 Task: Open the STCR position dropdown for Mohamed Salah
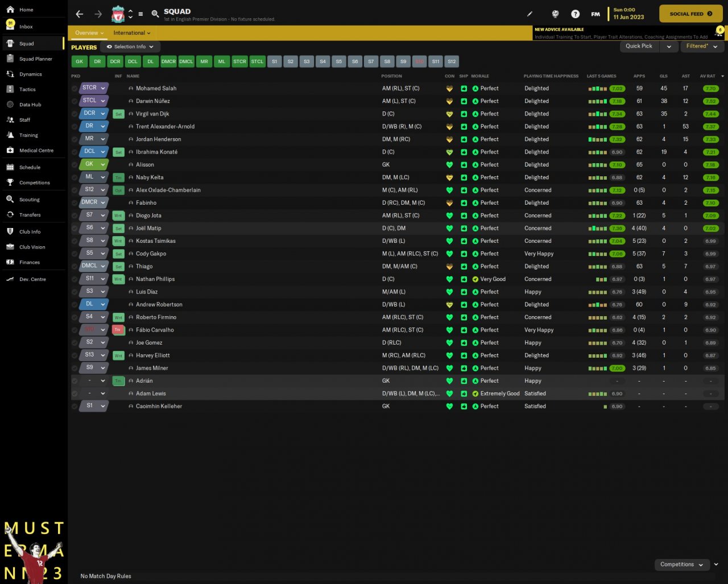coord(94,88)
